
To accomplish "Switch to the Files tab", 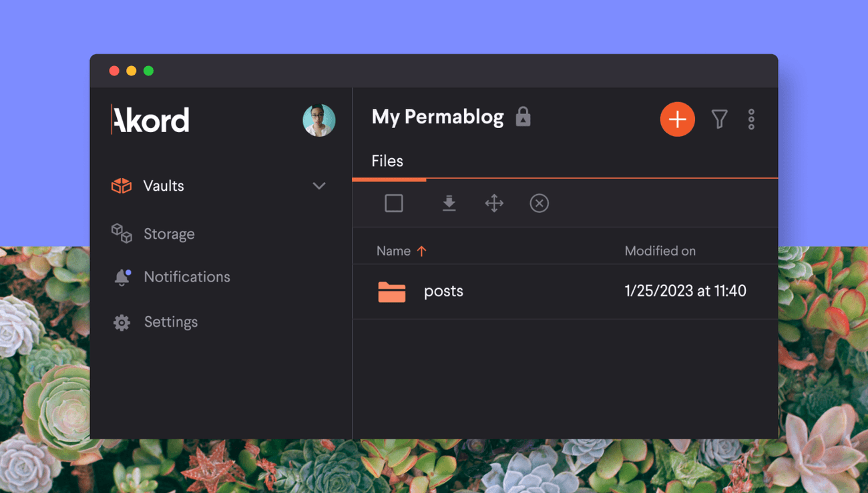I will point(387,161).
